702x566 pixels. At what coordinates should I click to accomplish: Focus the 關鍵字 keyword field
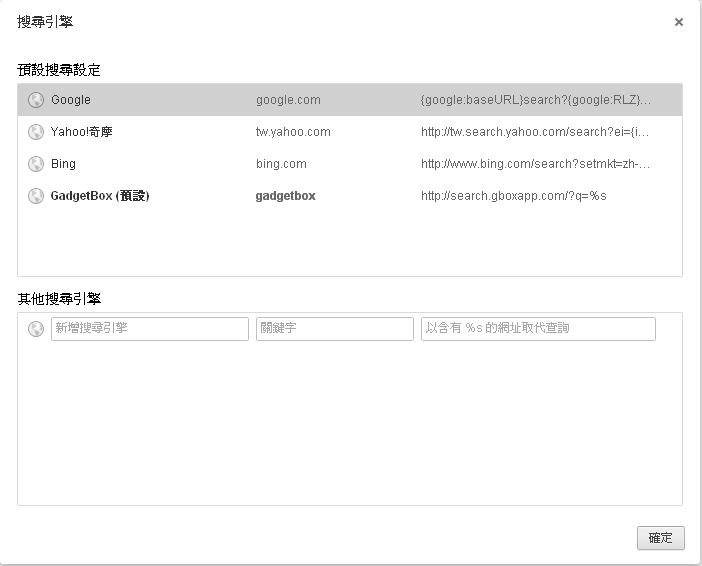coord(334,329)
